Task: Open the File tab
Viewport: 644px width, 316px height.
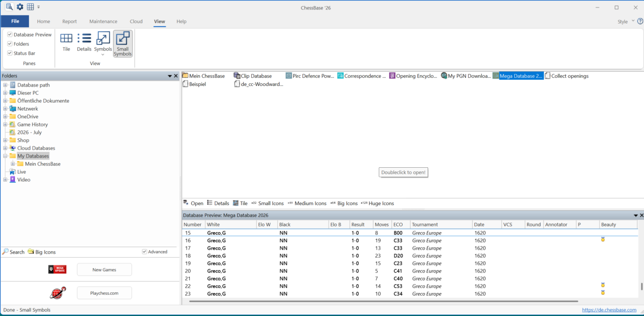Action: (x=15, y=21)
